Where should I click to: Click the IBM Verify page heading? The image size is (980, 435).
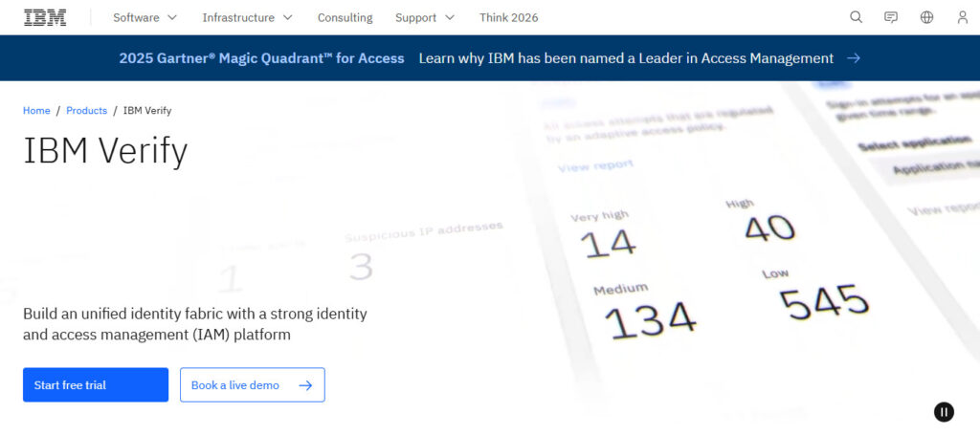[105, 151]
